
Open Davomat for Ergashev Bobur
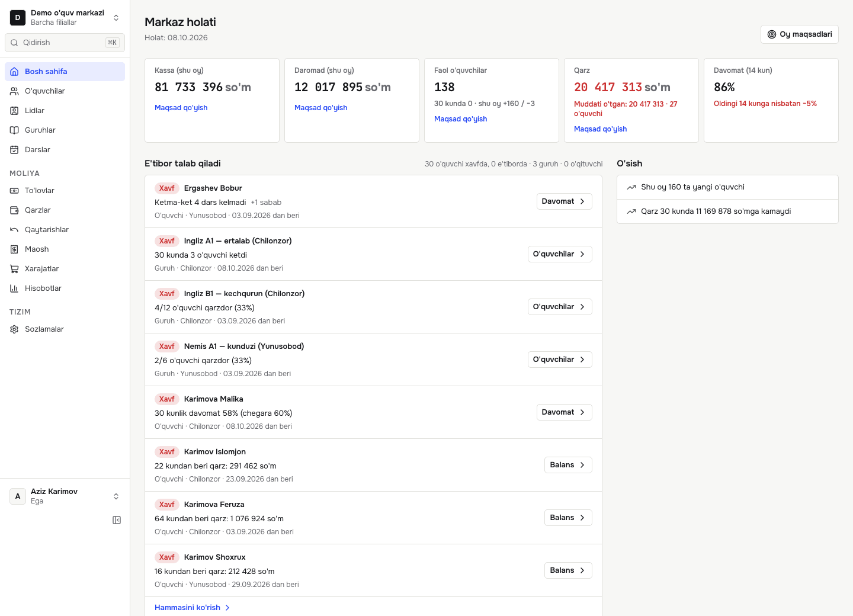(564, 201)
